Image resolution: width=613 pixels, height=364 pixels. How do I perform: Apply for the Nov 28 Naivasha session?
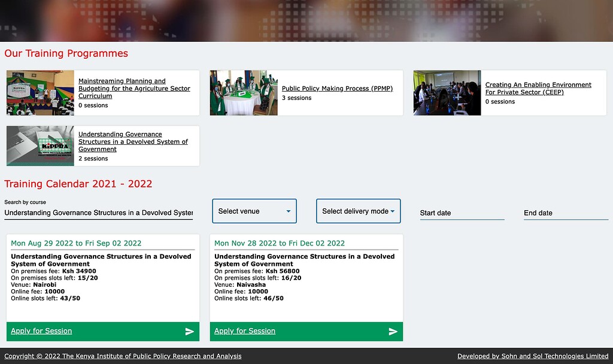click(x=245, y=331)
